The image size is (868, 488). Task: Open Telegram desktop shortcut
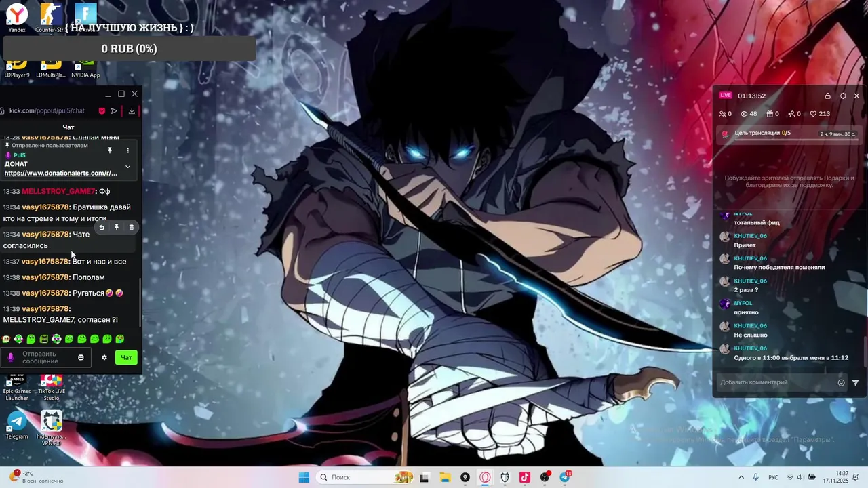pyautogui.click(x=17, y=425)
